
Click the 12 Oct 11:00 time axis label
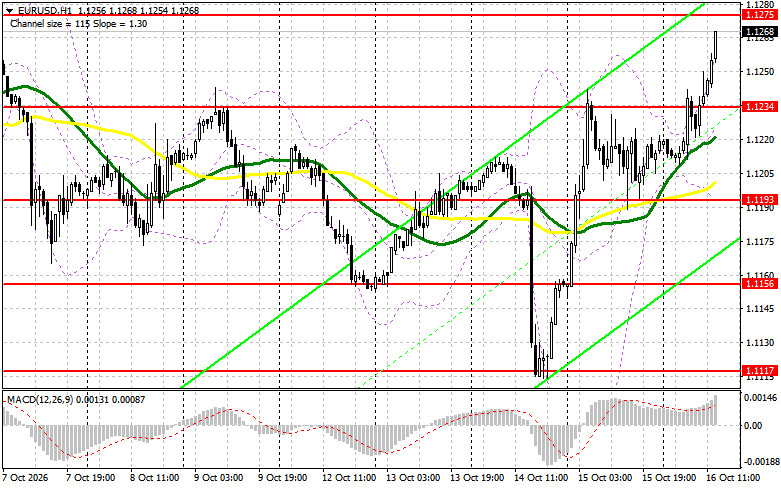pos(349,478)
